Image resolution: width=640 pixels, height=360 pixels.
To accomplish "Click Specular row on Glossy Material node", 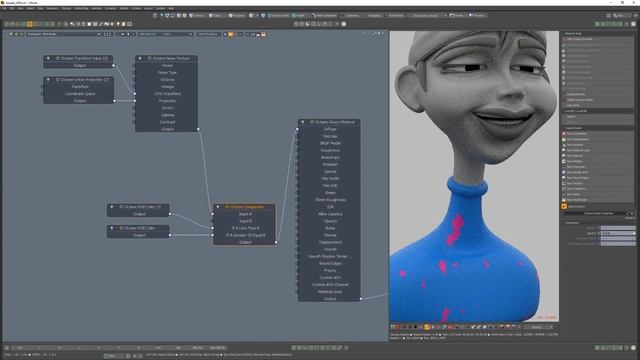I will [330, 136].
